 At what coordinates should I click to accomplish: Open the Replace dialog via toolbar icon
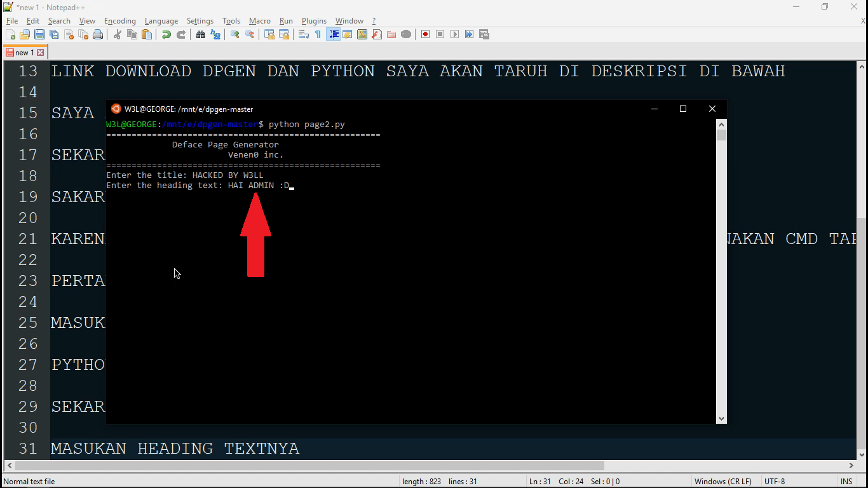pos(216,34)
